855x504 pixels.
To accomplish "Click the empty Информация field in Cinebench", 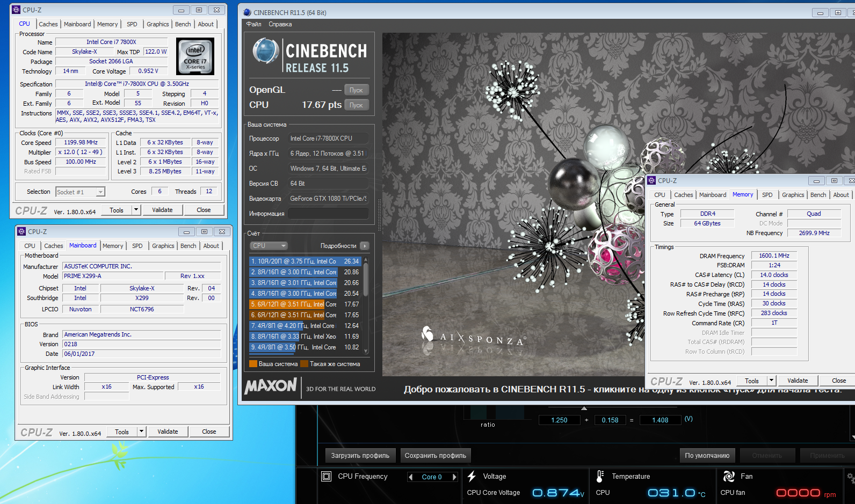I will pyautogui.click(x=328, y=214).
